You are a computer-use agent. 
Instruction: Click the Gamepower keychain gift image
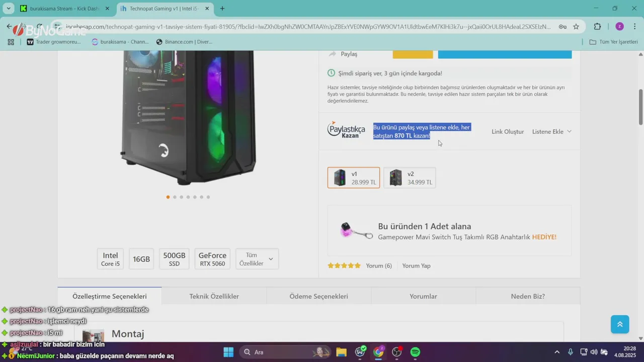(356, 231)
